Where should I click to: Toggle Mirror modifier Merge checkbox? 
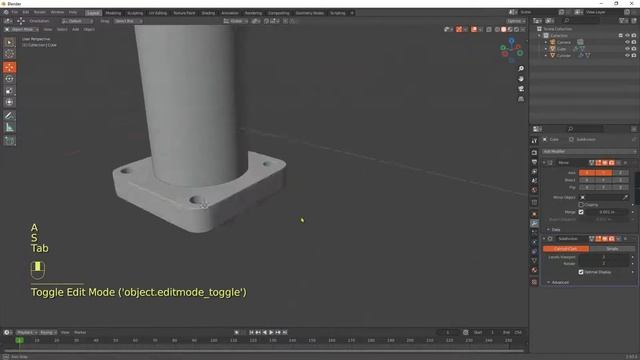coord(581,212)
